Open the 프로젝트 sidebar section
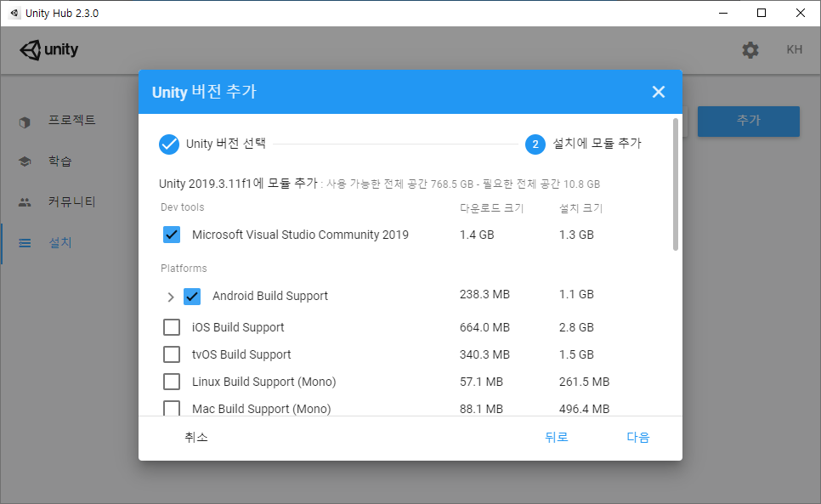This screenshot has width=821, height=504. (x=71, y=121)
